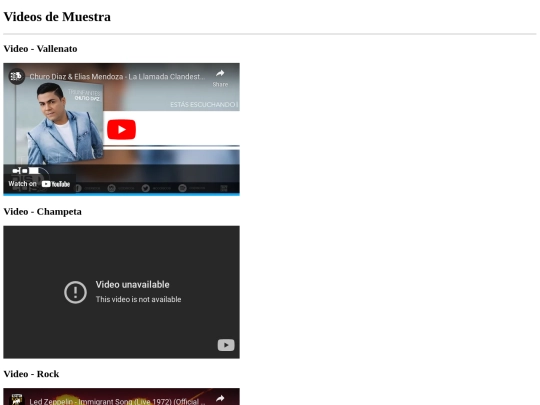Click YouTube logo in unavailable Champeta video

[x=226, y=345]
